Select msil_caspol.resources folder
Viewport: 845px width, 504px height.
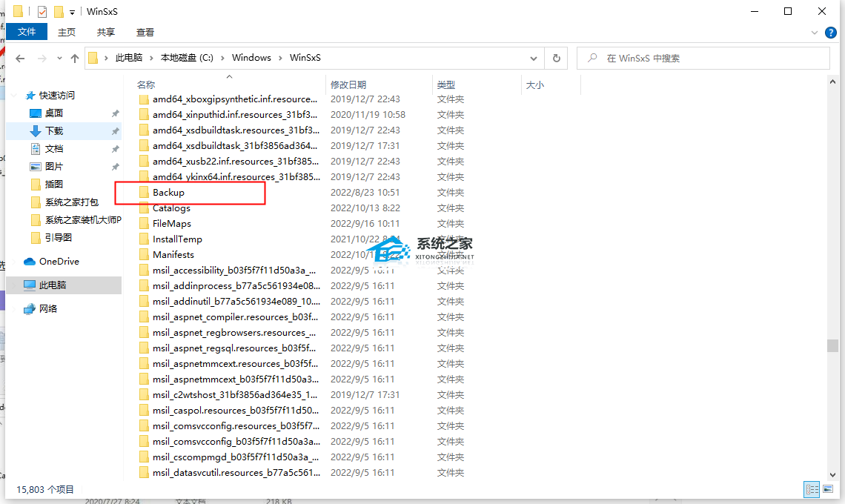236,411
